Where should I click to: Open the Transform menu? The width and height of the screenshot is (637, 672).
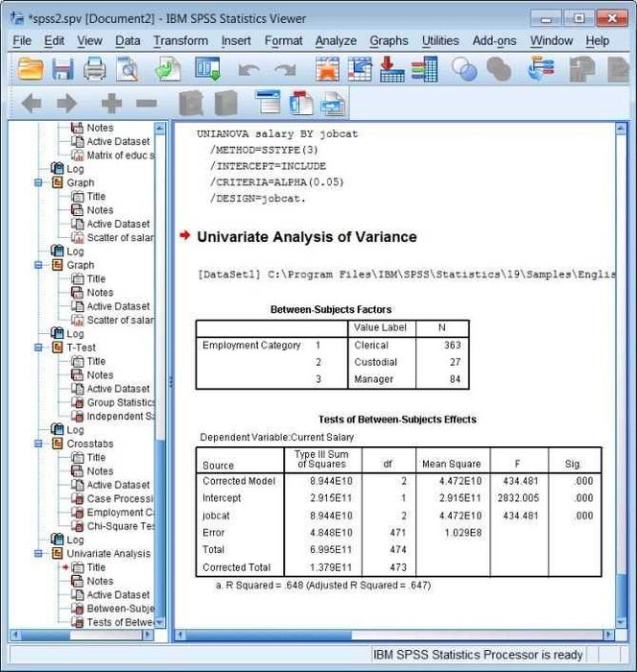180,40
